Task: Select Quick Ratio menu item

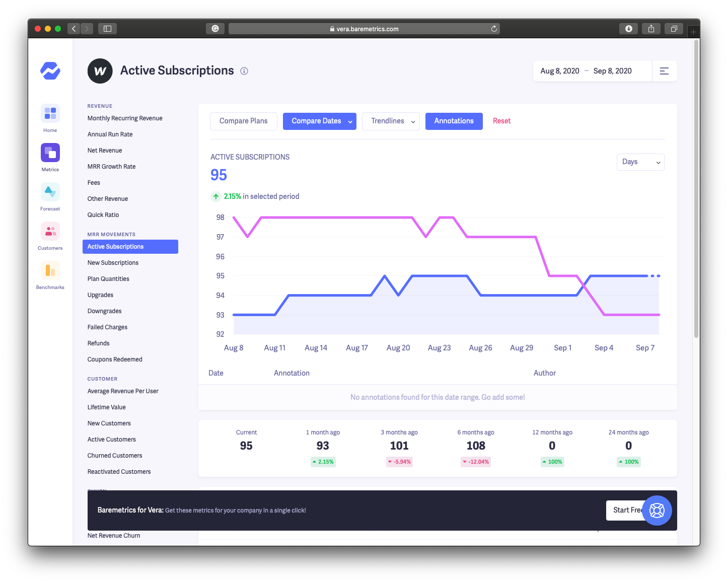Action: coord(103,215)
